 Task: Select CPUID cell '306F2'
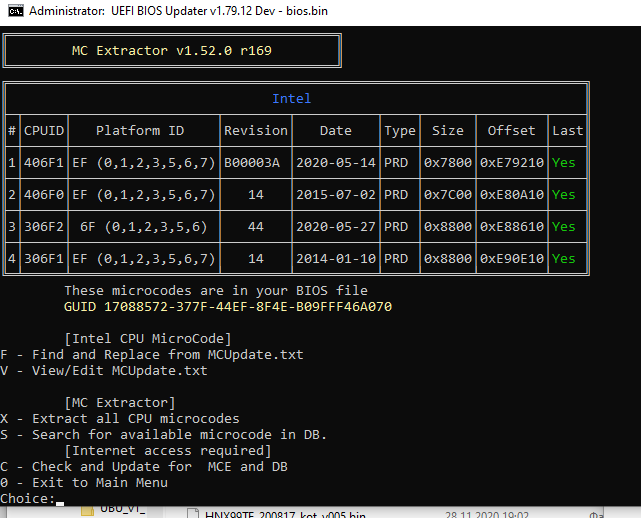(44, 226)
